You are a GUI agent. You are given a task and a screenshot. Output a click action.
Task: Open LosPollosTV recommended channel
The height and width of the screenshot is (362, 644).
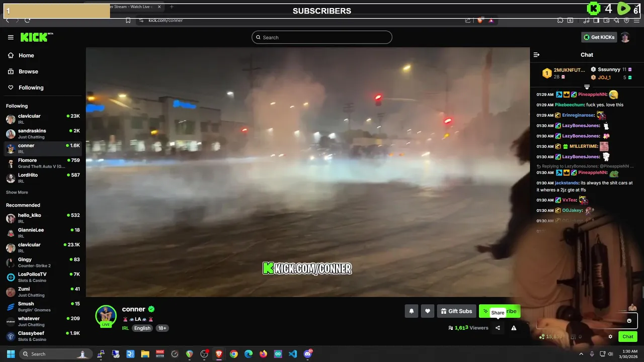pyautogui.click(x=43, y=277)
